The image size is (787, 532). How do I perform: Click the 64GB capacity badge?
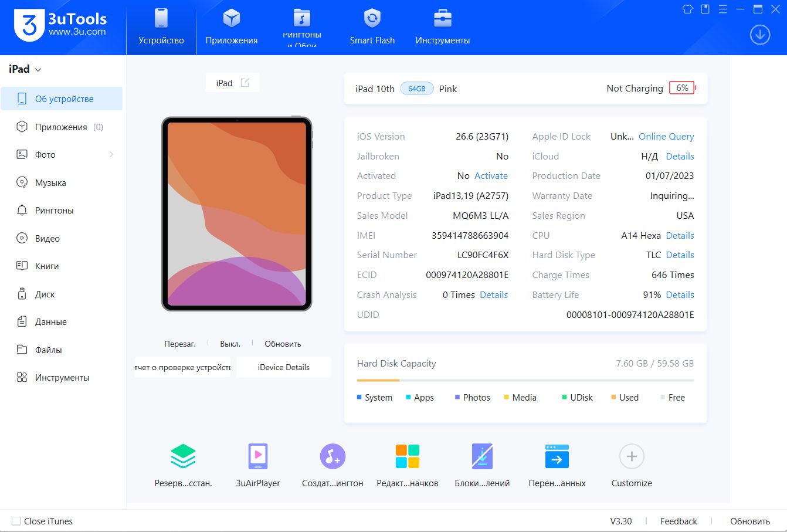coord(417,89)
